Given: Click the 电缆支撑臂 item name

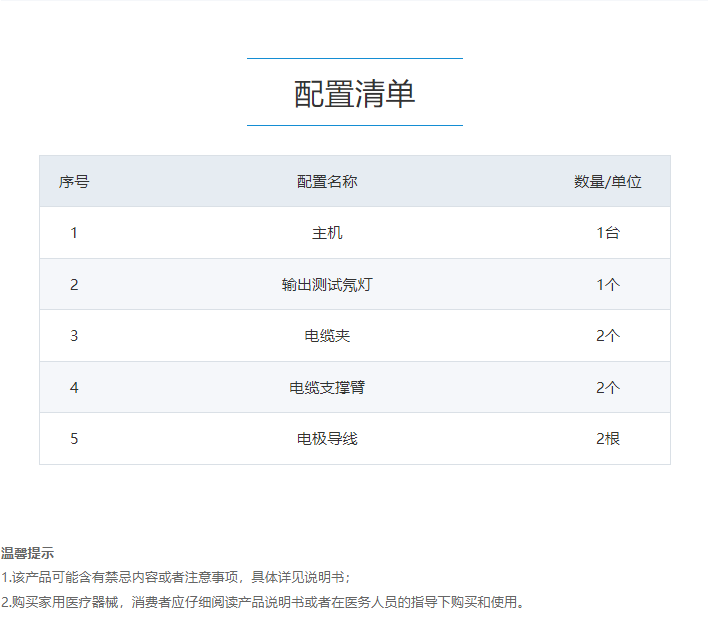Looking at the screenshot, I should (x=327, y=387).
